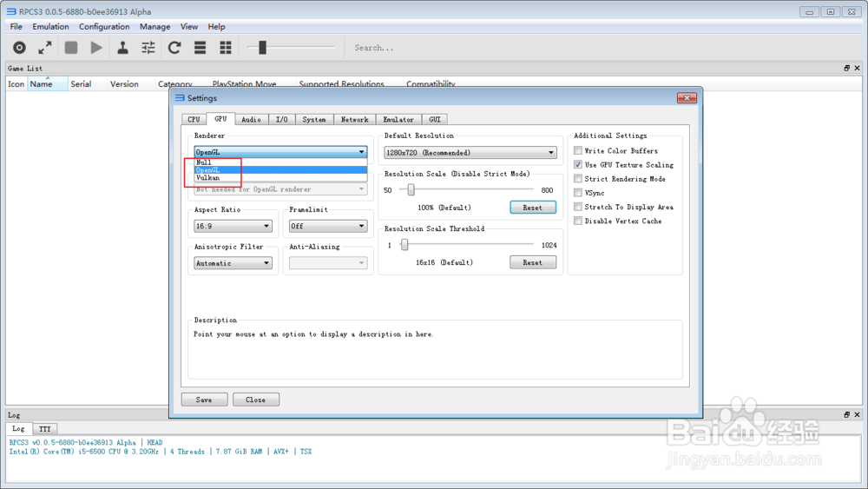The height and width of the screenshot is (489, 868).
Task: Enable Write Color Buffers checkbox
Action: [x=578, y=151]
